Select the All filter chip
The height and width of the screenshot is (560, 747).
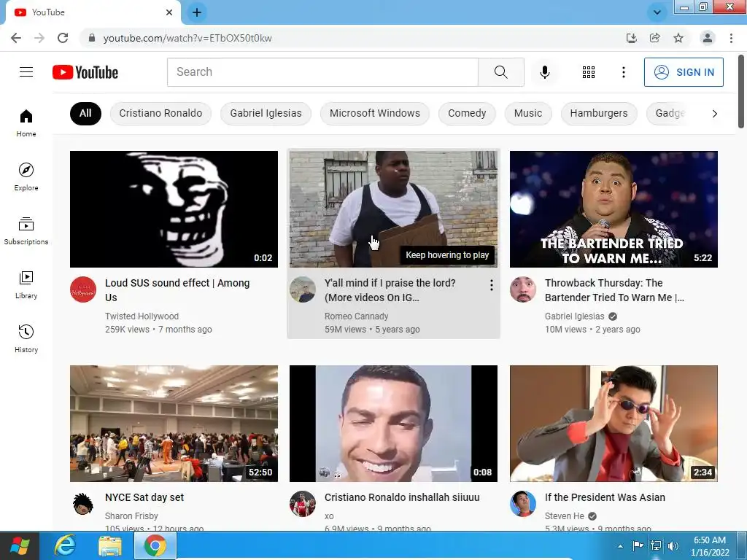coord(85,113)
